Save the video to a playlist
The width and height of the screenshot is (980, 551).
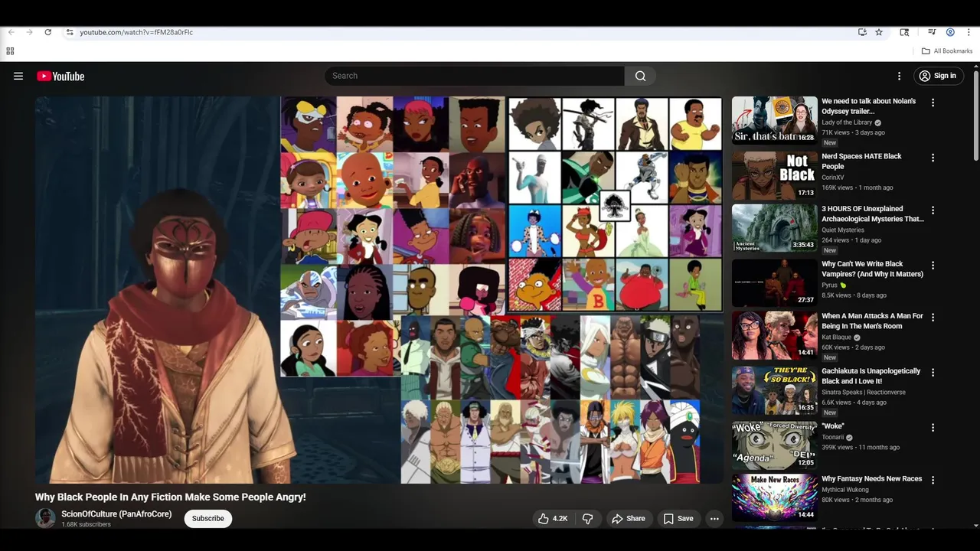pos(678,518)
